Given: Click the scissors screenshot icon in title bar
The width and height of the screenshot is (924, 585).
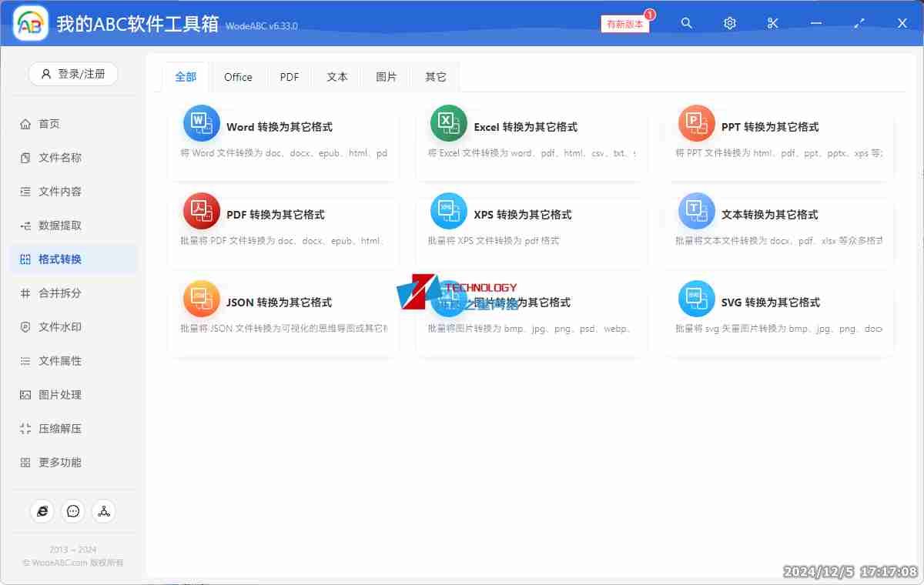Looking at the screenshot, I should pyautogui.click(x=772, y=23).
